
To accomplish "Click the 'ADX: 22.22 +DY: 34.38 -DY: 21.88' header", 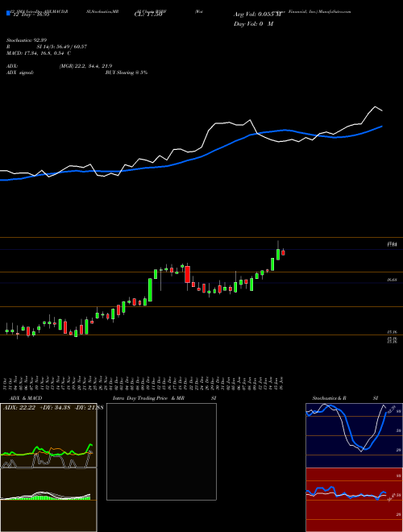I will pyautogui.click(x=53, y=407).
